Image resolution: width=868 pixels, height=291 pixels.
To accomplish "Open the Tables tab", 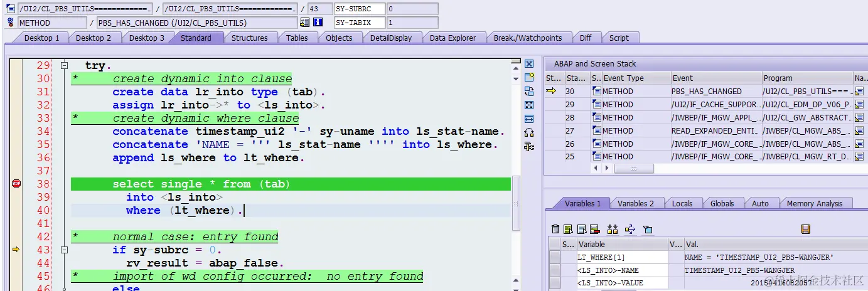I will click(x=297, y=38).
